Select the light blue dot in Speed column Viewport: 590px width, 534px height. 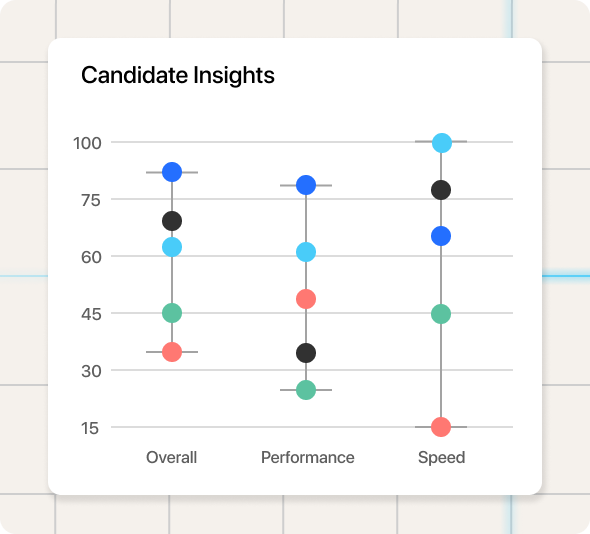(442, 143)
